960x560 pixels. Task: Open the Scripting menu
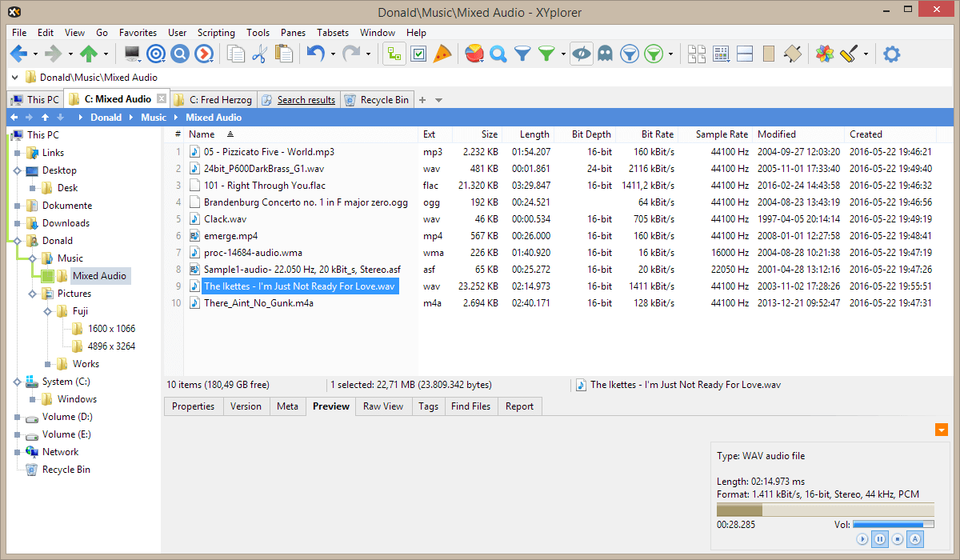click(x=216, y=33)
